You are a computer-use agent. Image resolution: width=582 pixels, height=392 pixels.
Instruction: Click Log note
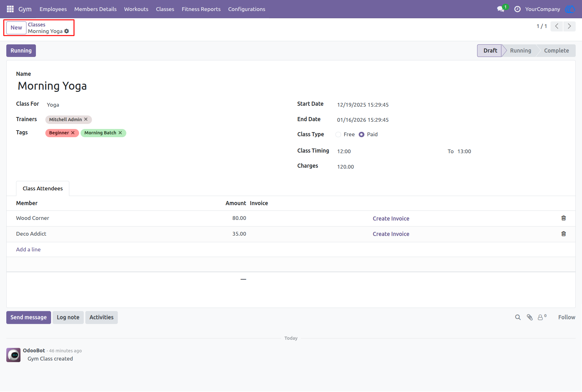point(68,317)
